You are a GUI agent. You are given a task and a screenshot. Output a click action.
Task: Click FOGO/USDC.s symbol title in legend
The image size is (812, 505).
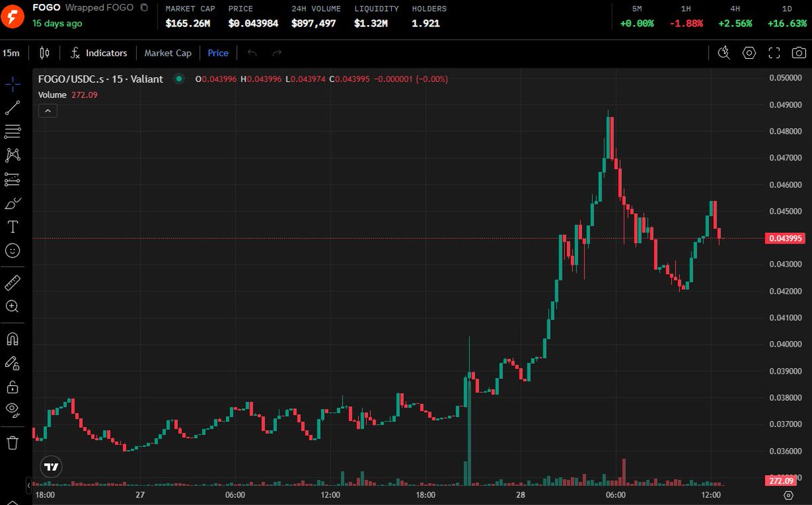click(x=101, y=79)
